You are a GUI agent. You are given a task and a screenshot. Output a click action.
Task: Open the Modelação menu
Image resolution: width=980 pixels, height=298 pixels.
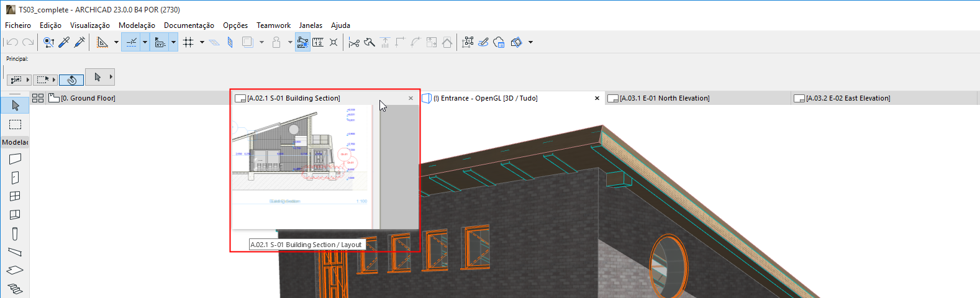tap(137, 25)
